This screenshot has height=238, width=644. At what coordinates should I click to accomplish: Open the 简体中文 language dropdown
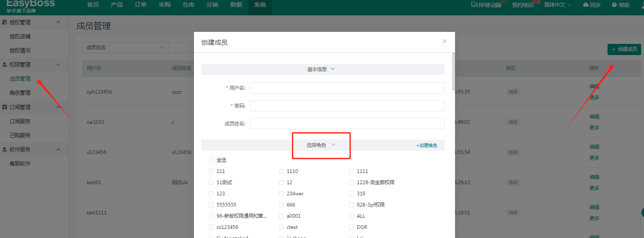point(557,5)
